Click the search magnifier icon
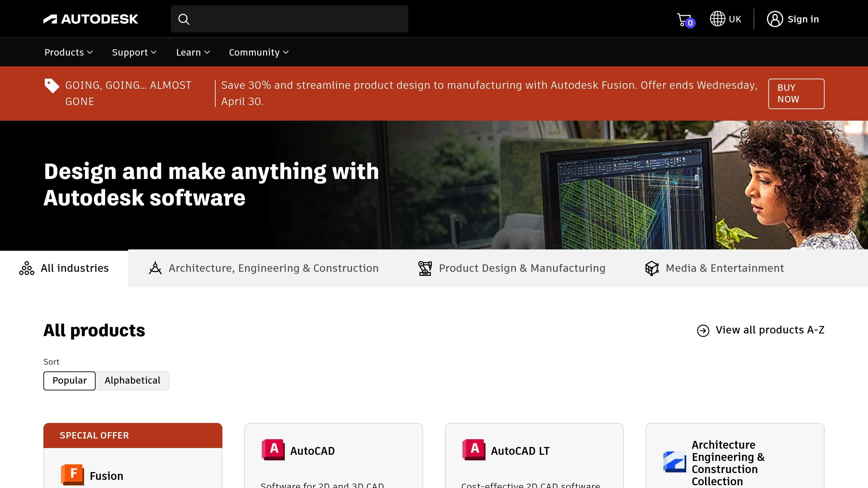 184,19
